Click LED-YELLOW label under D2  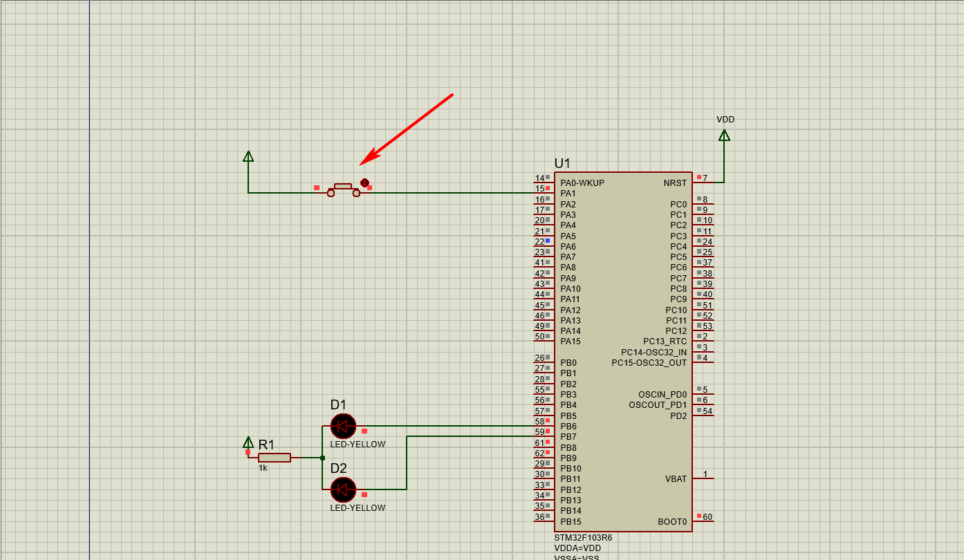point(358,508)
